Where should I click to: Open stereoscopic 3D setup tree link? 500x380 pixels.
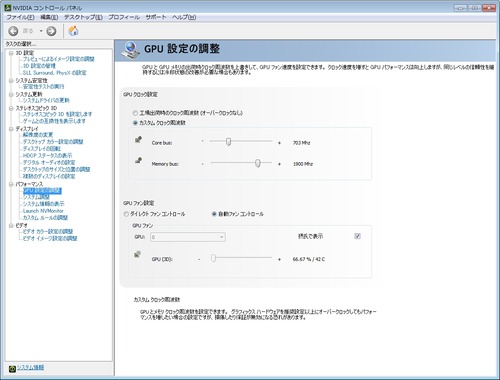point(57,114)
